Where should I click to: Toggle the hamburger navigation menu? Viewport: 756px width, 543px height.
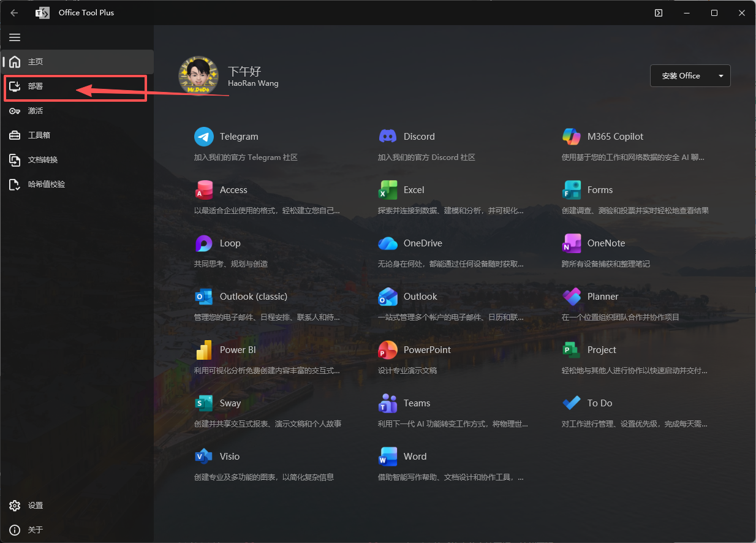(x=15, y=37)
